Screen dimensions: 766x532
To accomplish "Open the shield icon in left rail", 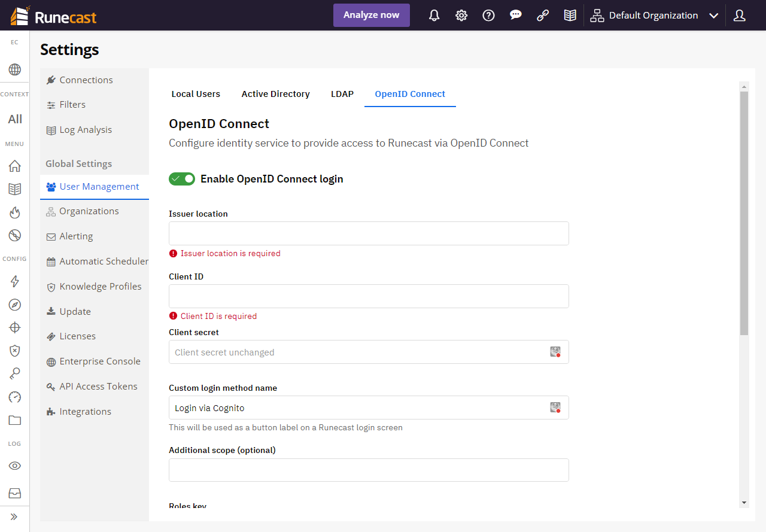I will coord(15,351).
